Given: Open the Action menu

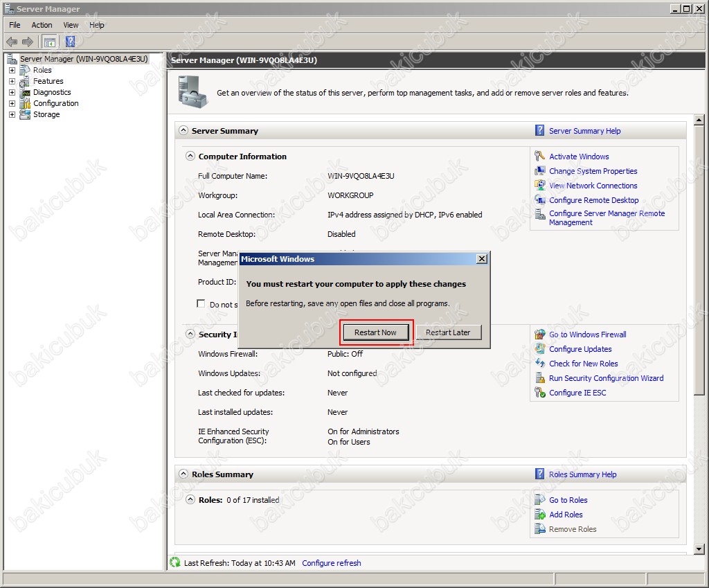Looking at the screenshot, I should (x=42, y=25).
